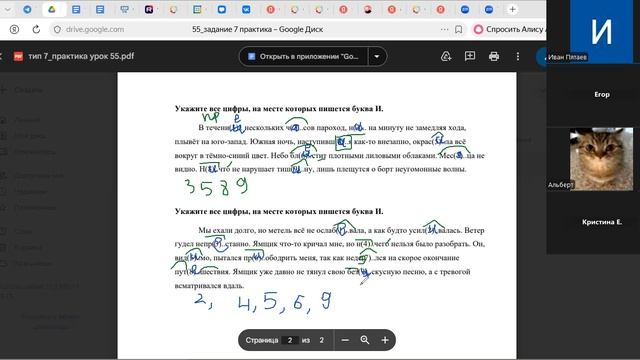This screenshot has width=640, height=360.
Task: Select the Иван Пилаев participant tile
Action: [601, 31]
